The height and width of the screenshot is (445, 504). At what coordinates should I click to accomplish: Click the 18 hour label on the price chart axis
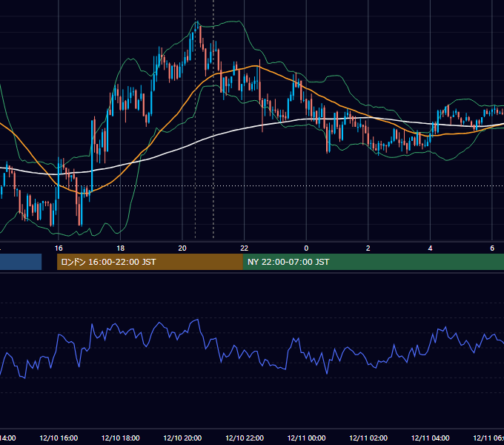tap(120, 248)
